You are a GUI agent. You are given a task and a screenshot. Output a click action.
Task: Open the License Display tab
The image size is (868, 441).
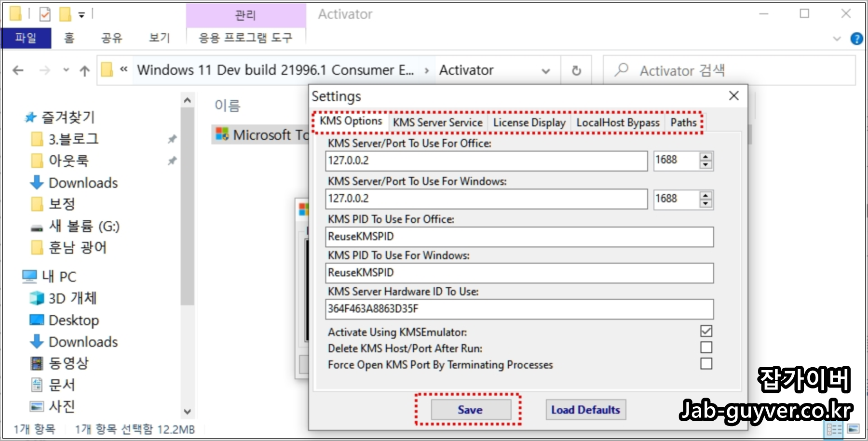click(x=529, y=122)
